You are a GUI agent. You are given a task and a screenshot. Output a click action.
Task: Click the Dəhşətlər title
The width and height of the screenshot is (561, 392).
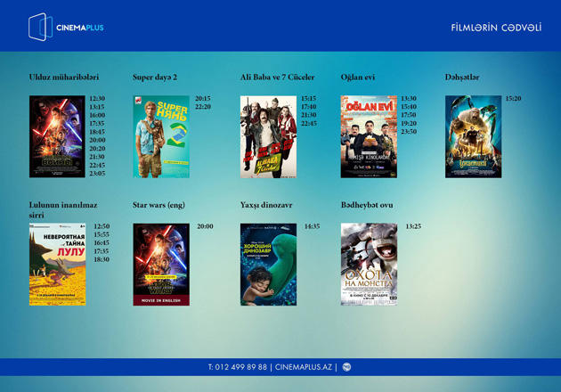pyautogui.click(x=462, y=78)
